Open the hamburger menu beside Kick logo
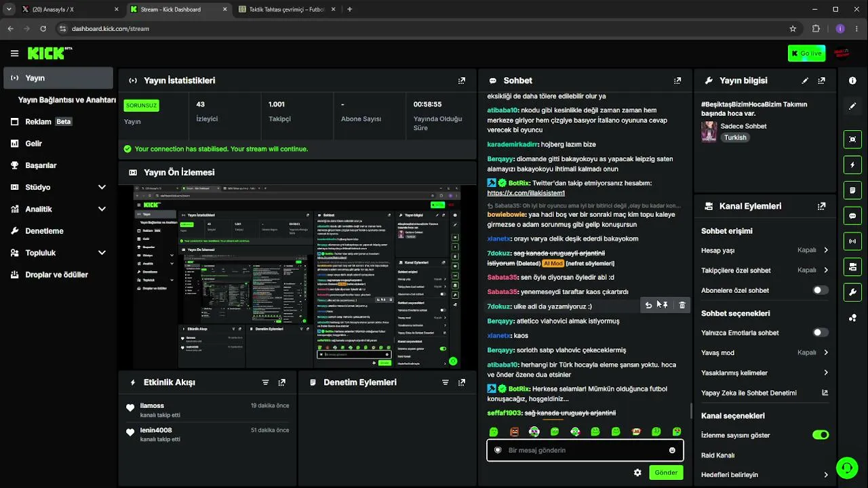The height and width of the screenshot is (488, 868). 14,54
